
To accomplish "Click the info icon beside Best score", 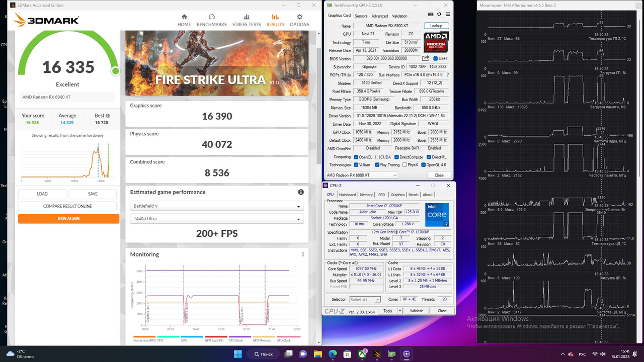I will point(107,116).
